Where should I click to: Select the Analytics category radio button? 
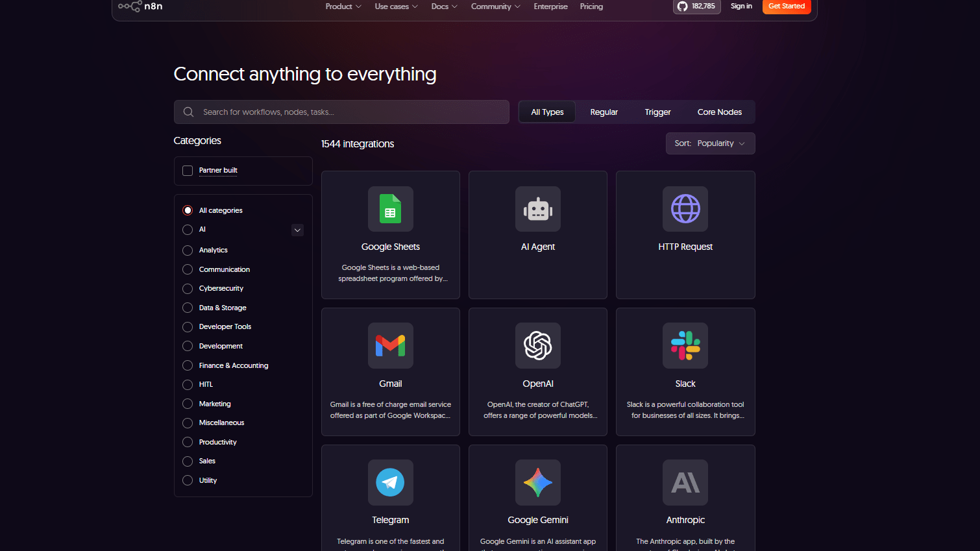188,251
